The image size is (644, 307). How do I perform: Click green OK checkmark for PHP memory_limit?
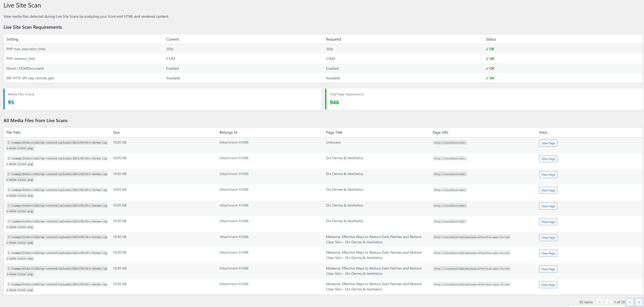[x=490, y=58]
